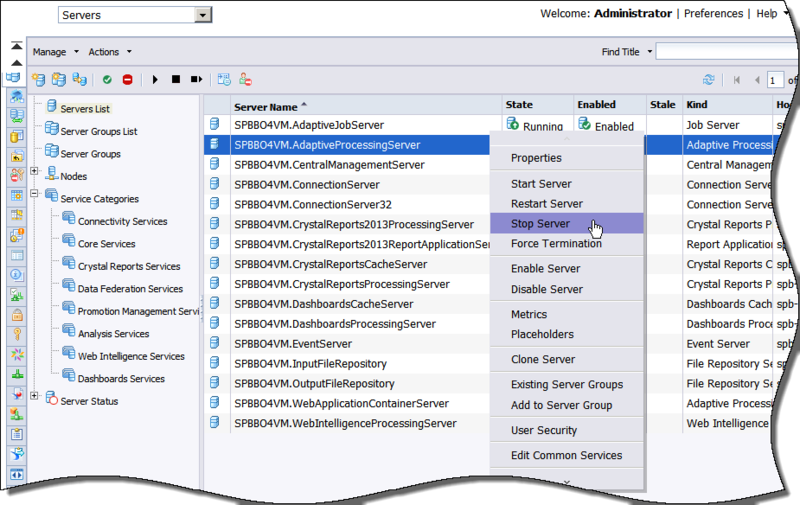Choose Stop Server in the context menu
800x505 pixels.
point(566,223)
